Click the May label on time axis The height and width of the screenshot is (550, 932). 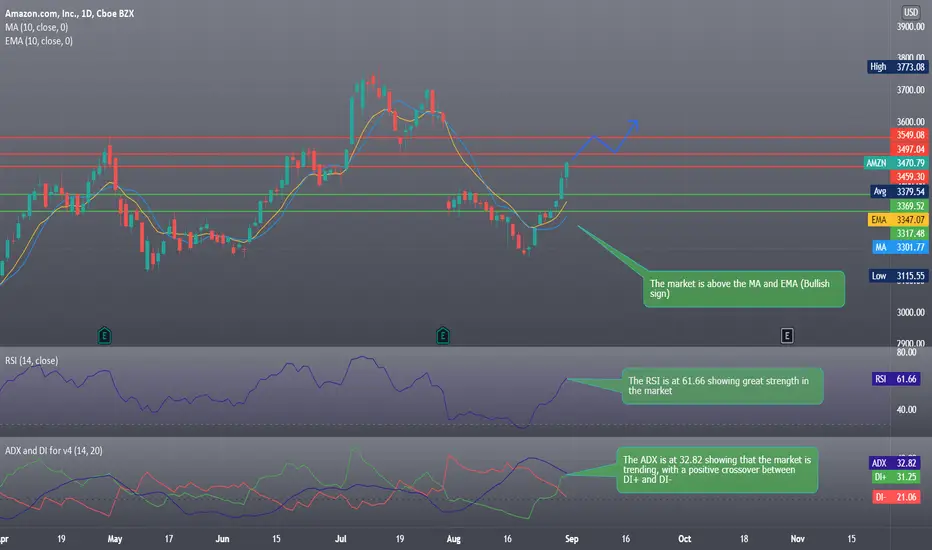[115, 539]
